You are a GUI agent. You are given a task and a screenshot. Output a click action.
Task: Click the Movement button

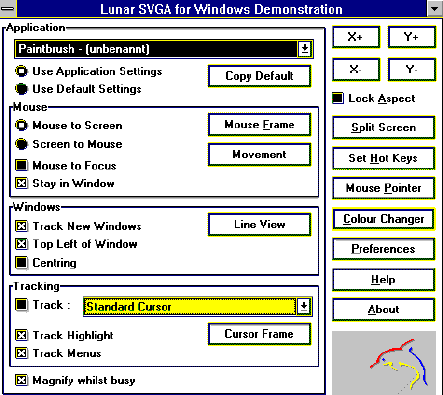[259, 154]
